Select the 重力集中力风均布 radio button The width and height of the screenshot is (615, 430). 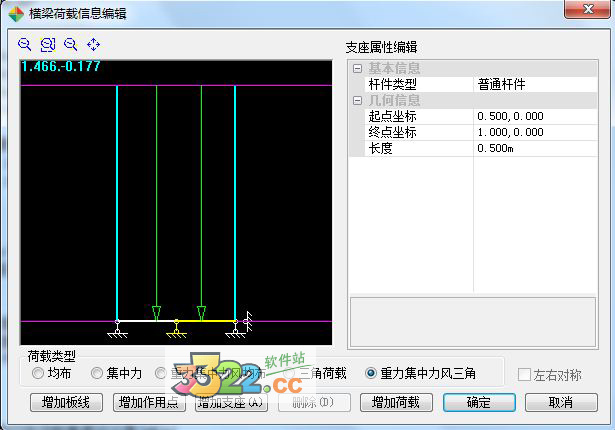(x=160, y=373)
